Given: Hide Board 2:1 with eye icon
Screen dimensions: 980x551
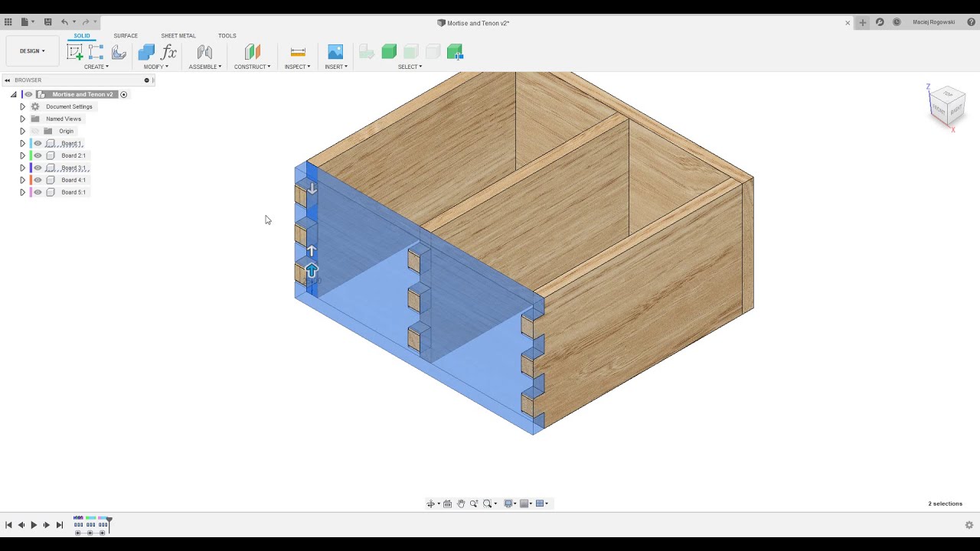Looking at the screenshot, I should point(38,155).
